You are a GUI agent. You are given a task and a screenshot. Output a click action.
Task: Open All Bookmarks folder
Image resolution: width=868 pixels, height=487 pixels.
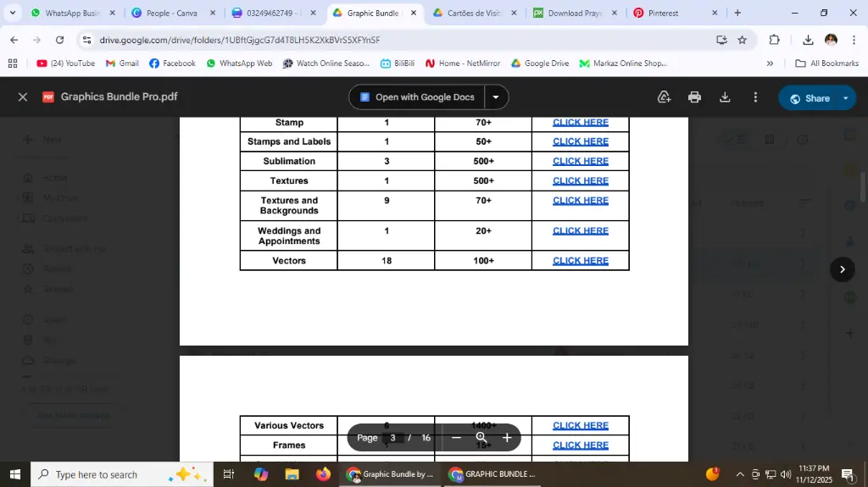pyautogui.click(x=827, y=64)
